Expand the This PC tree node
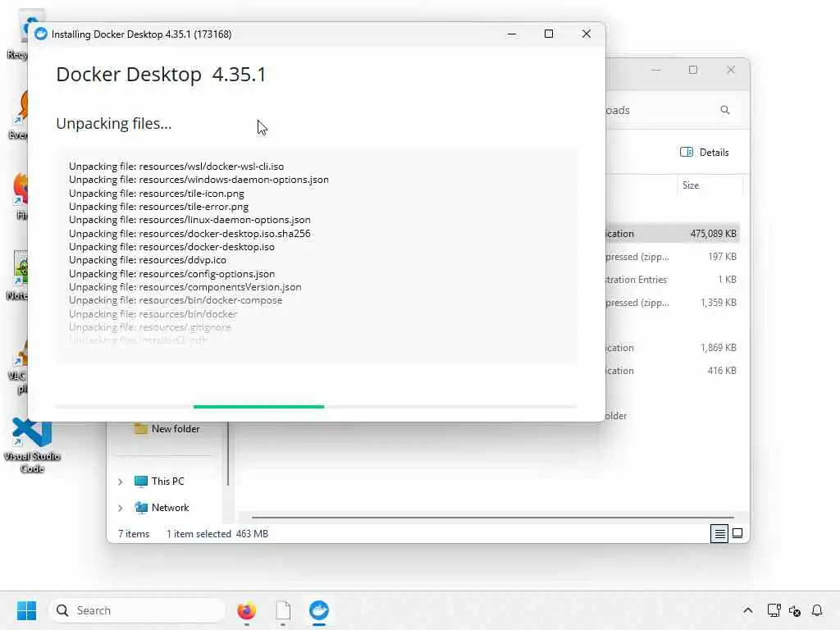Image resolution: width=840 pixels, height=630 pixels. 121,482
